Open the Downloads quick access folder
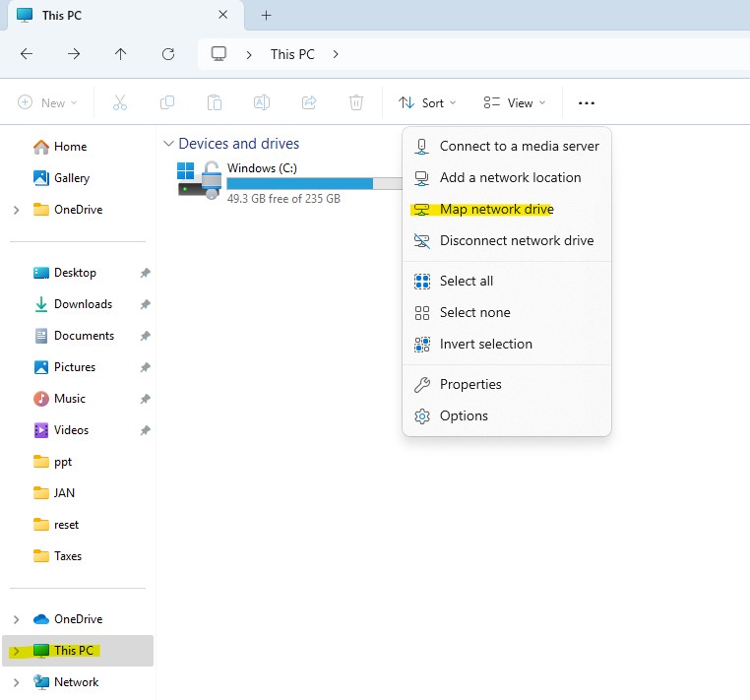The image size is (750, 700). (x=73, y=304)
